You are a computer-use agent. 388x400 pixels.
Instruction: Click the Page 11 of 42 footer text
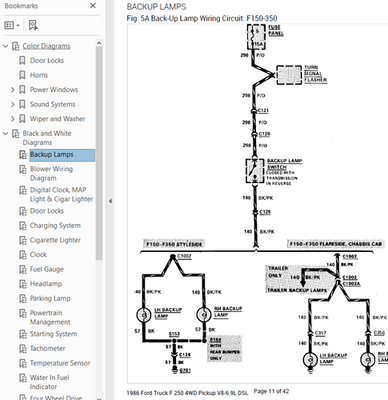pyautogui.click(x=271, y=391)
